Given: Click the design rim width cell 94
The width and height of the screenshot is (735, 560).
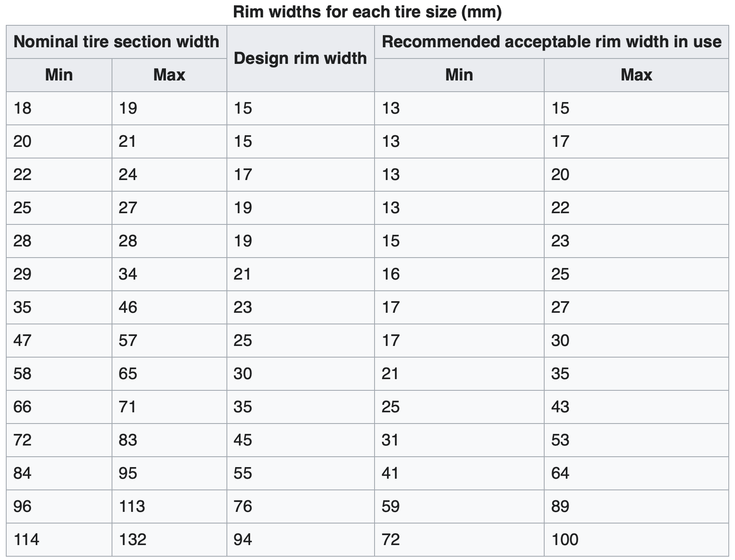Looking at the screenshot, I should [x=243, y=540].
